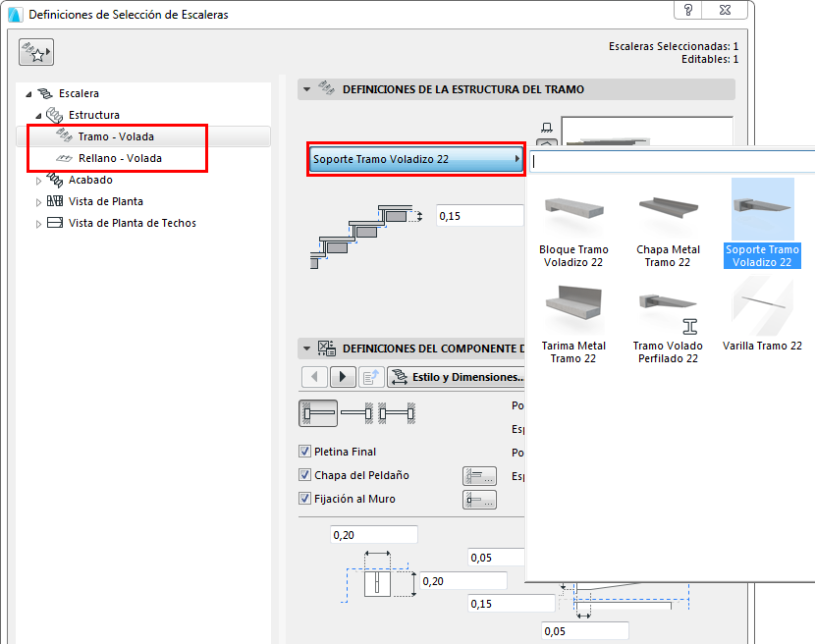Select the Estructura tree item
The image size is (815, 644).
[x=94, y=115]
